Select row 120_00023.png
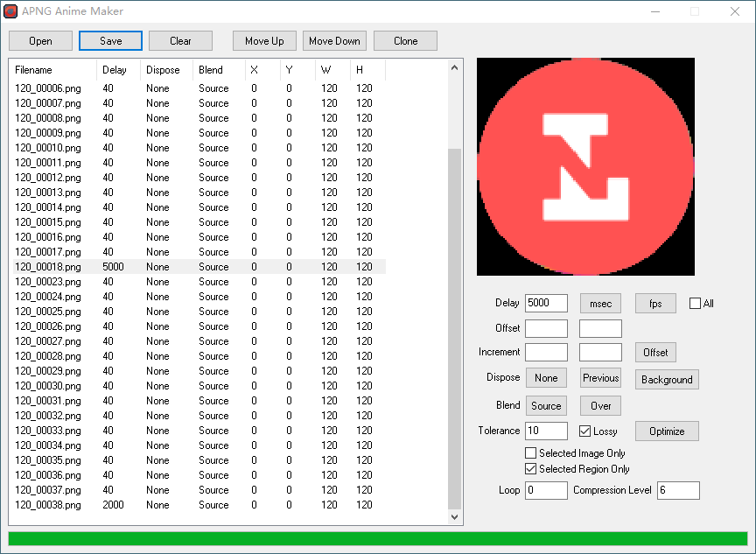The width and height of the screenshot is (756, 554). point(199,282)
